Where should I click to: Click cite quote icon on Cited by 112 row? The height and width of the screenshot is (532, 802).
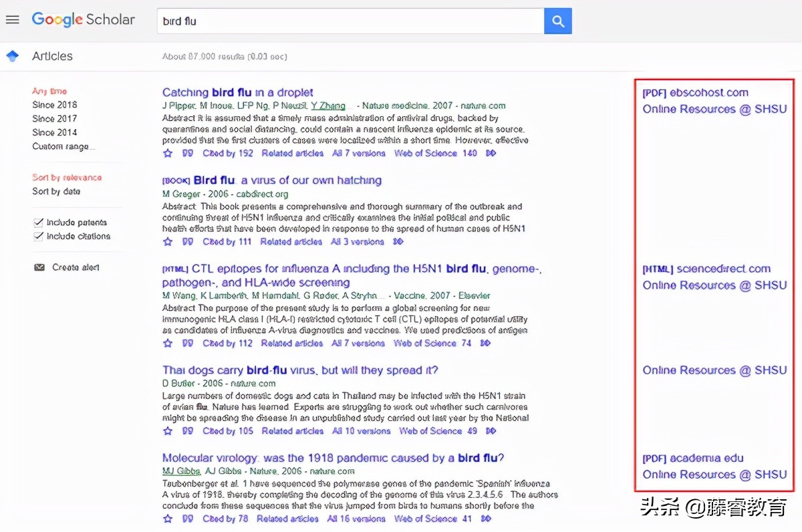click(x=188, y=343)
